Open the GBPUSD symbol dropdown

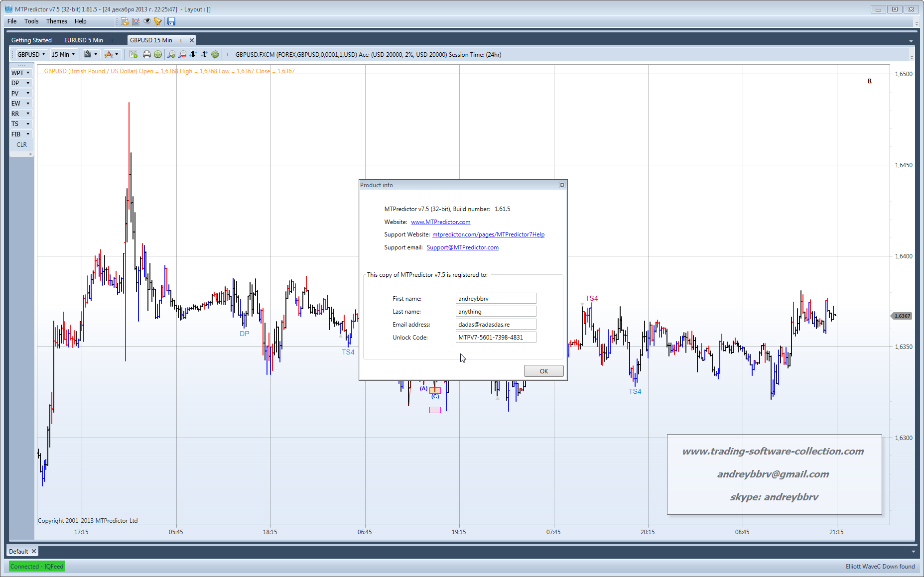coord(31,55)
